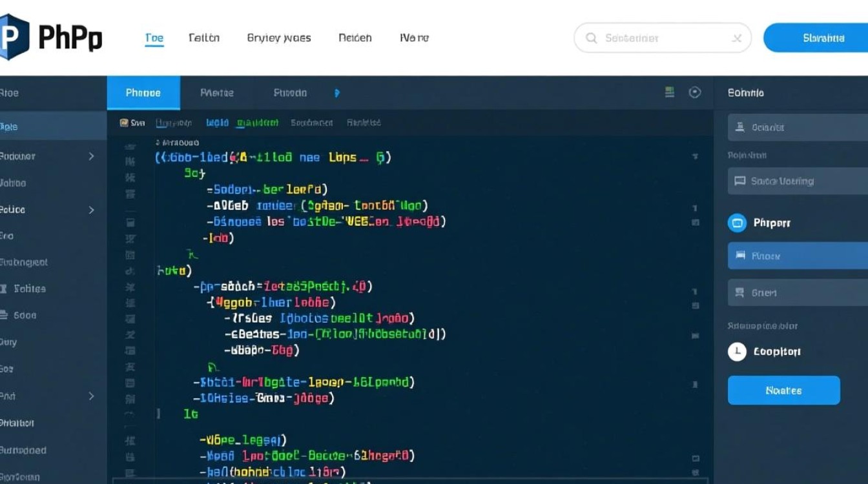Click the orange icon in editor breadcrumb bar

point(124,122)
